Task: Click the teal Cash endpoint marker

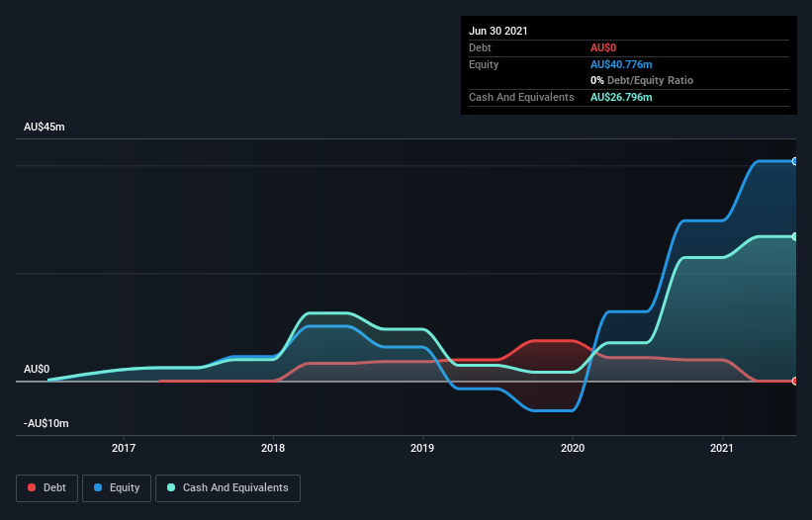Action: pos(794,236)
